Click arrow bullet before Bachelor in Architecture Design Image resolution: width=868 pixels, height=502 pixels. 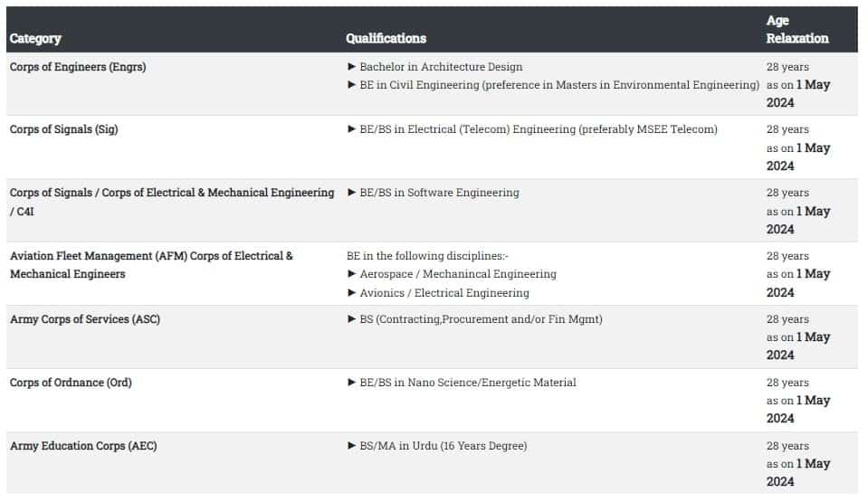tap(351, 67)
